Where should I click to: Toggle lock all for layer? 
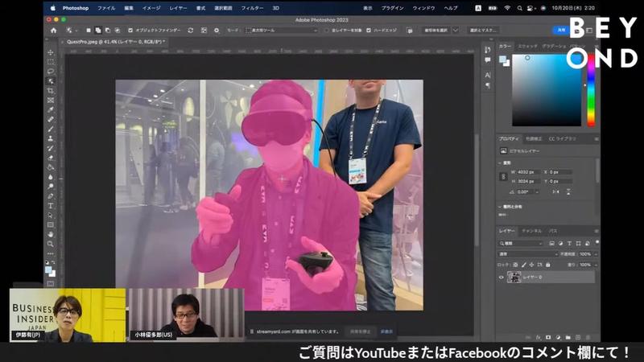[548, 265]
